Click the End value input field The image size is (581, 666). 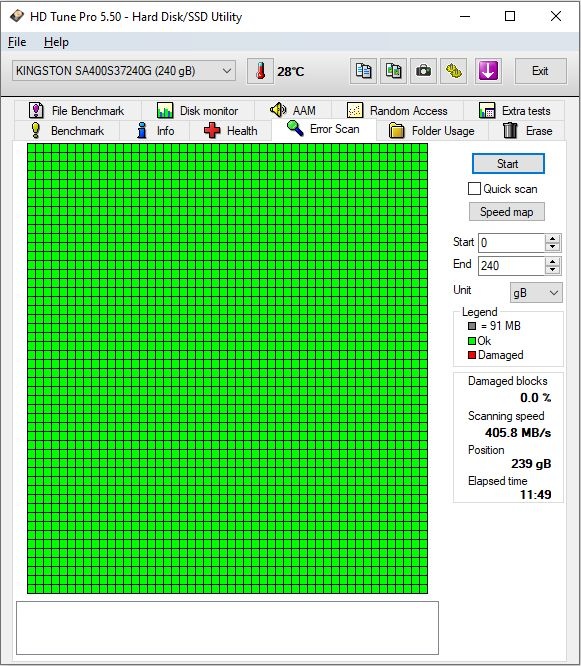pyautogui.click(x=512, y=265)
